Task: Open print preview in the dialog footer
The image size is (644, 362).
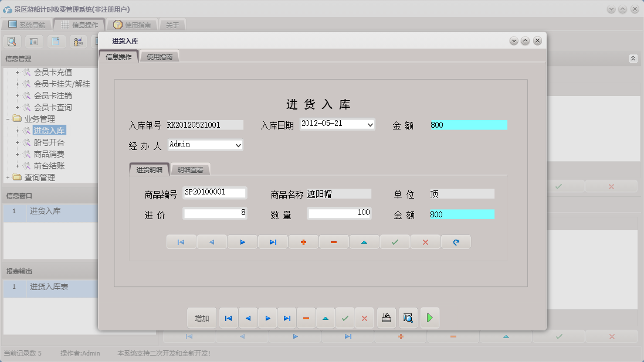Action: tap(408, 317)
